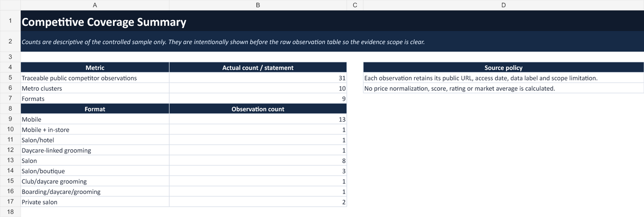
Task: Select row 18 header
Action: coord(10,212)
